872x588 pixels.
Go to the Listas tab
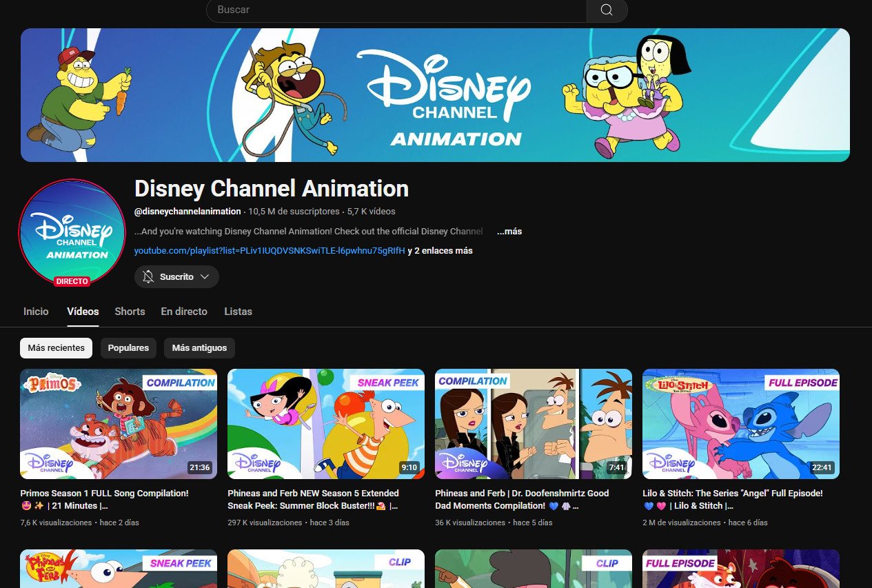(x=238, y=312)
